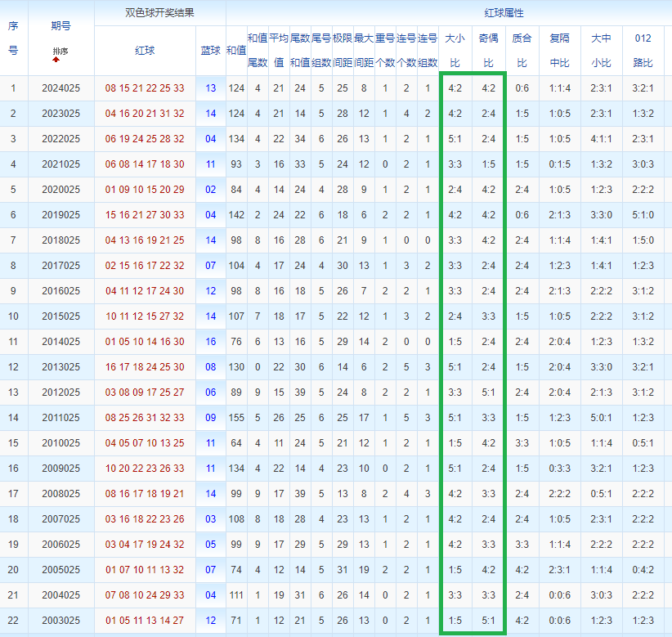Click the 双色球开奖结果 header group
Screen dimensions: 672x637
point(159,13)
